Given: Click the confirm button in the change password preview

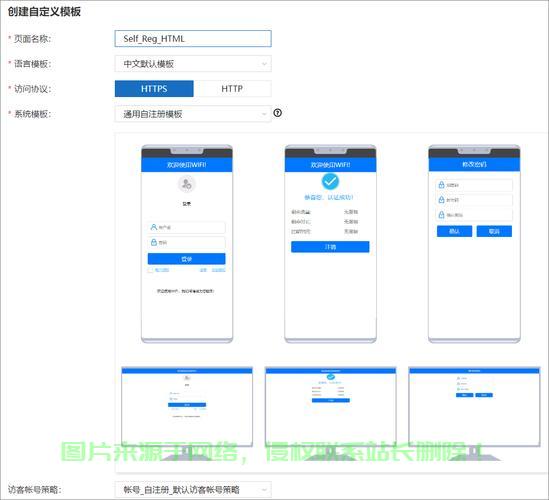Looking at the screenshot, I should point(454,231).
